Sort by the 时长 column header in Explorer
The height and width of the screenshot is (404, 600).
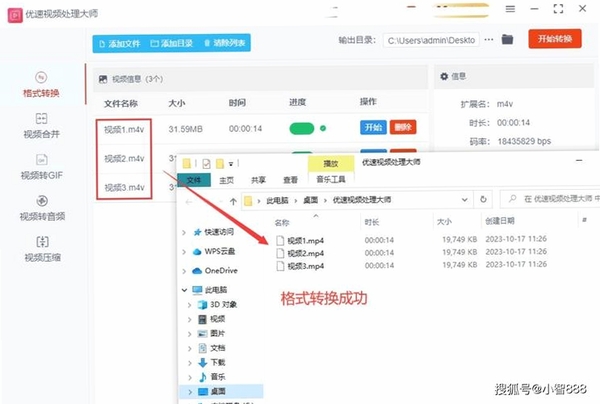(372, 222)
